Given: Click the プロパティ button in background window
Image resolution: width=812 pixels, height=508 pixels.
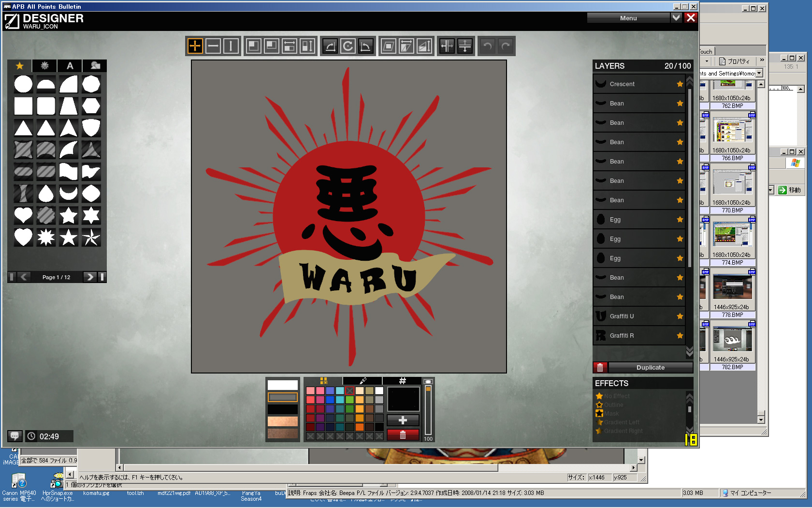Looking at the screenshot, I should (x=734, y=61).
